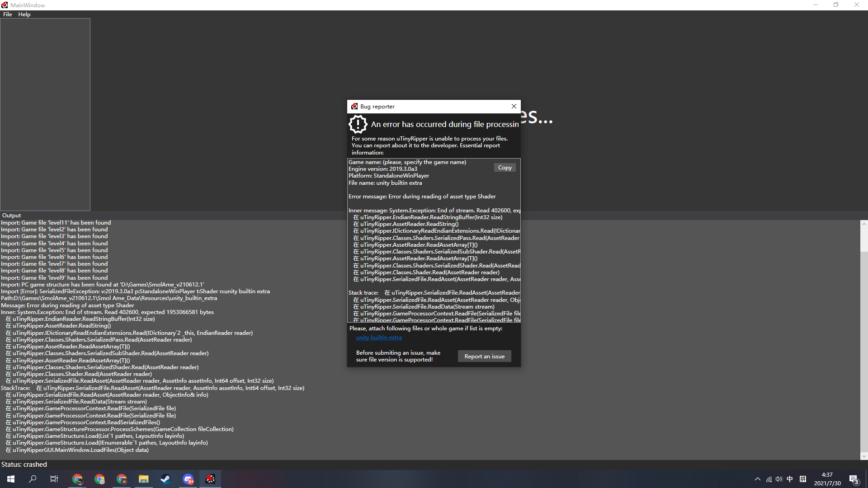Open the Windows Start menu
Image resolution: width=868 pixels, height=488 pixels.
tap(11, 479)
